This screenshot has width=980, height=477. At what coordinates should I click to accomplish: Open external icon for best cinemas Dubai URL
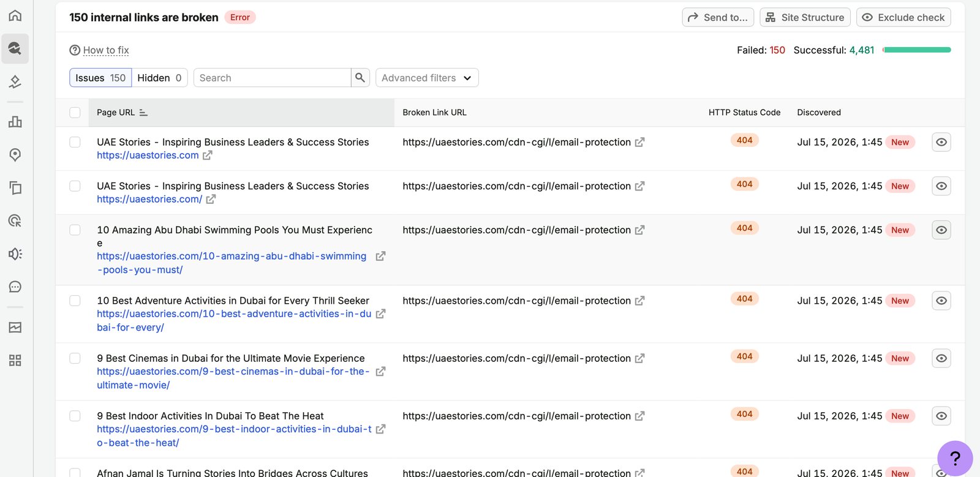click(x=380, y=372)
